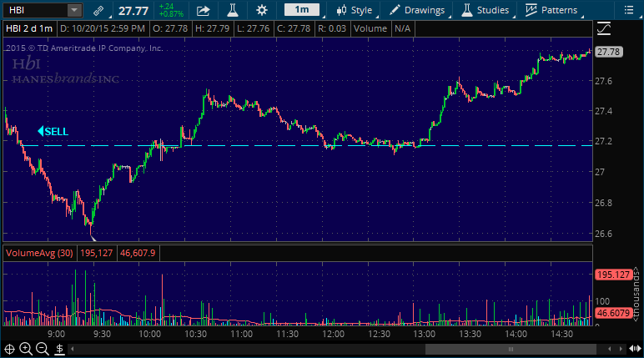Click the C: 27.78 close value
Viewport: 644px width, 358px height.
click(294, 28)
